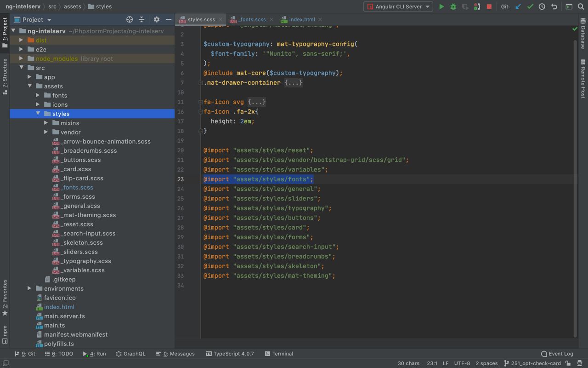Click the Git rollback arrow icon
Image resolution: width=588 pixels, height=368 pixels.
554,6
